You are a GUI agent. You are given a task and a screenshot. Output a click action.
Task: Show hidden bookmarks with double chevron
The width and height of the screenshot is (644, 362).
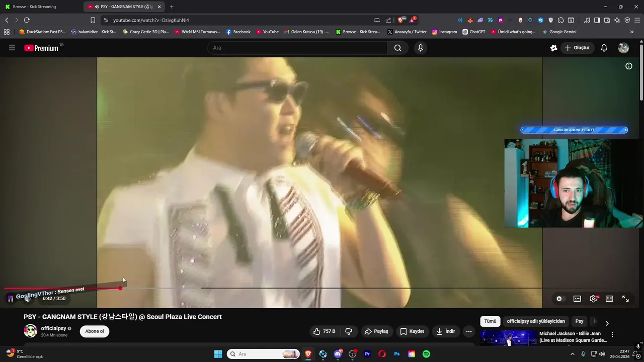coord(632,32)
